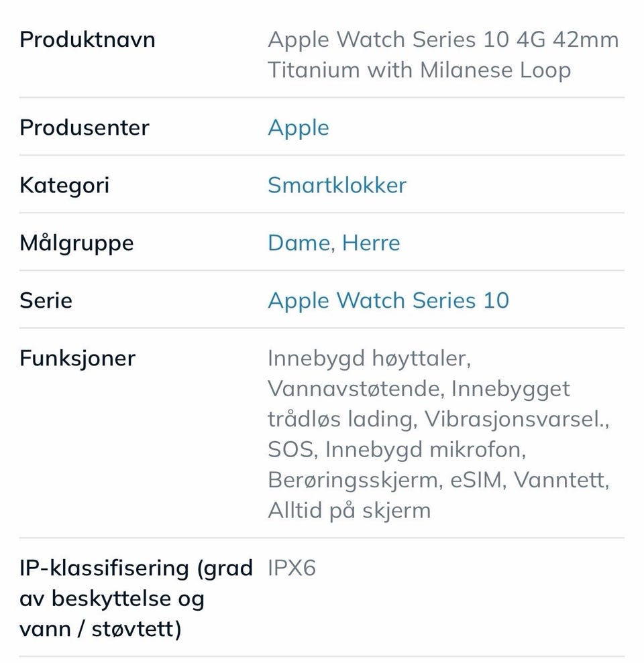Click the IP-klassifisering row label
This screenshot has width=644, height=663.
(x=136, y=598)
